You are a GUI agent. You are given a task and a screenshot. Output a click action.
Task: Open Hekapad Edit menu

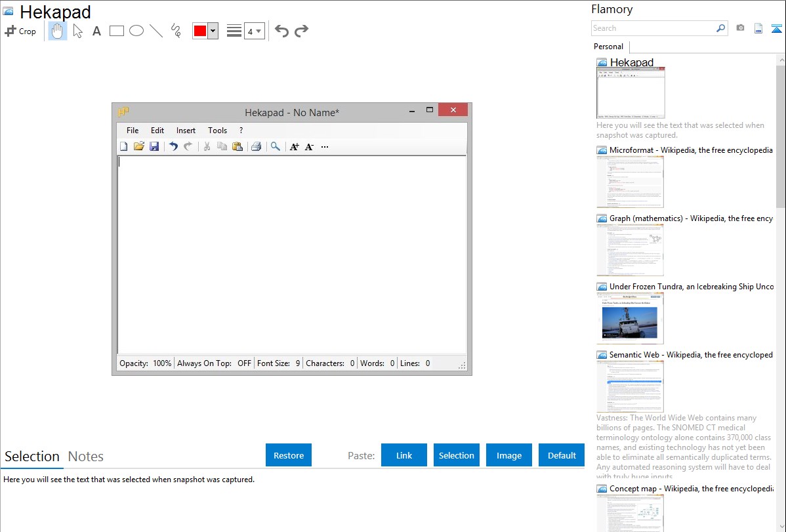pyautogui.click(x=157, y=131)
